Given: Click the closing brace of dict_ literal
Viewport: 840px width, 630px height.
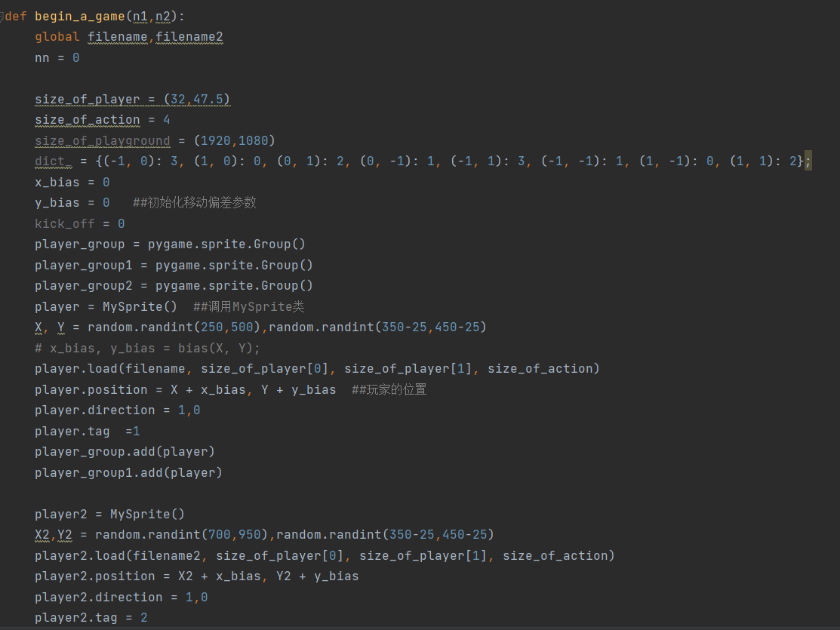Looking at the screenshot, I should click(x=802, y=161).
